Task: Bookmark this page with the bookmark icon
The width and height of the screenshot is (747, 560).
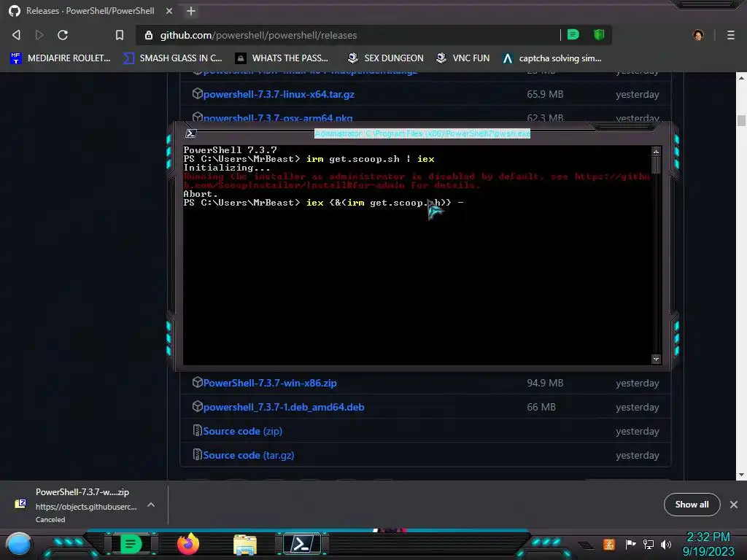Action: [120, 35]
